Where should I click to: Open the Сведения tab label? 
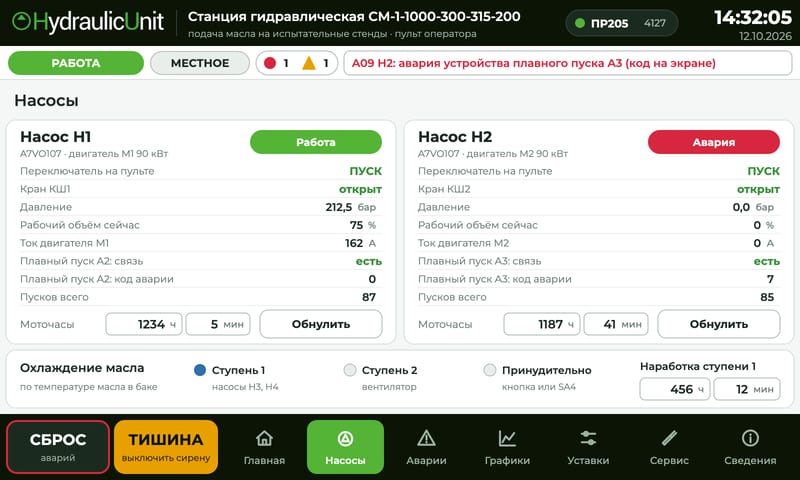coord(750,461)
